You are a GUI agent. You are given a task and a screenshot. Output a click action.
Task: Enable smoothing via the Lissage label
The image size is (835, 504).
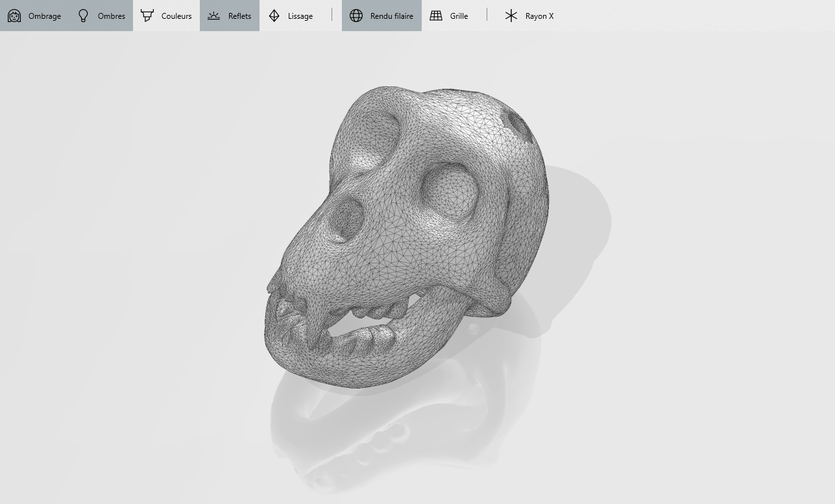coord(300,16)
